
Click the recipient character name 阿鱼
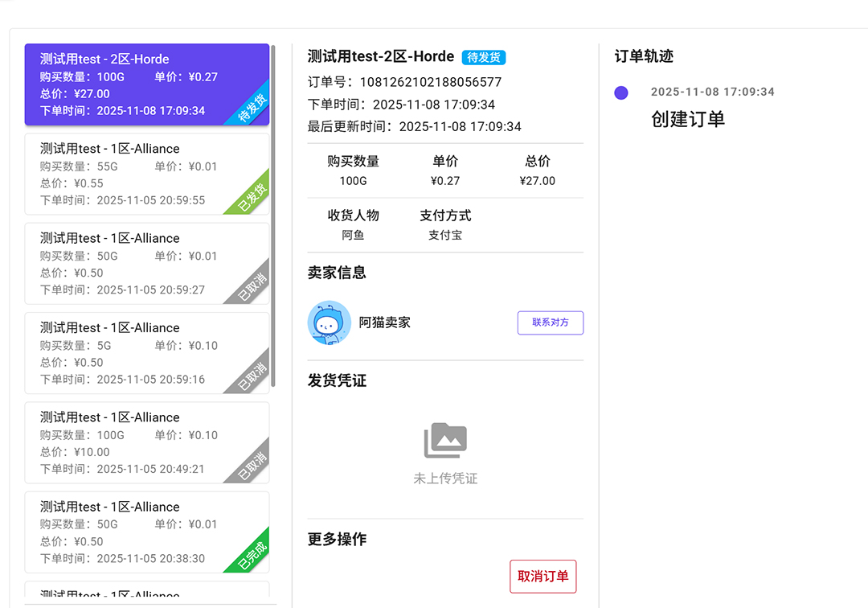point(353,236)
